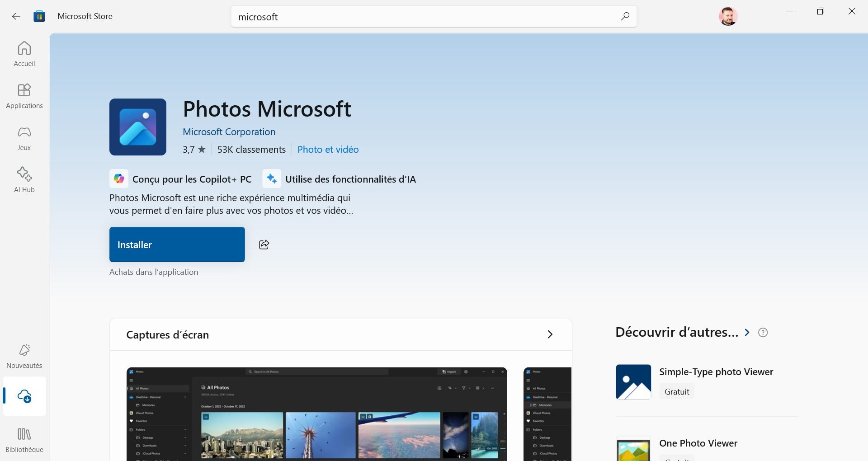Image resolution: width=868 pixels, height=461 pixels.
Task: Click the search magnifier icon
Action: tap(625, 17)
